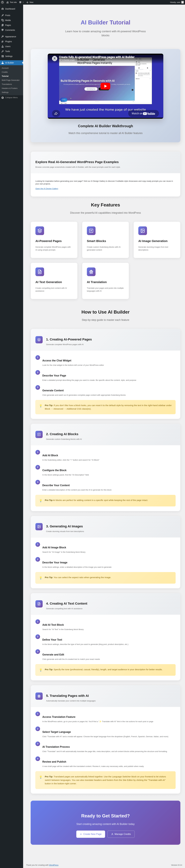This screenshot has height=868, width=185.
Task: Click the AI Translation feature card icon
Action: (x=91, y=272)
